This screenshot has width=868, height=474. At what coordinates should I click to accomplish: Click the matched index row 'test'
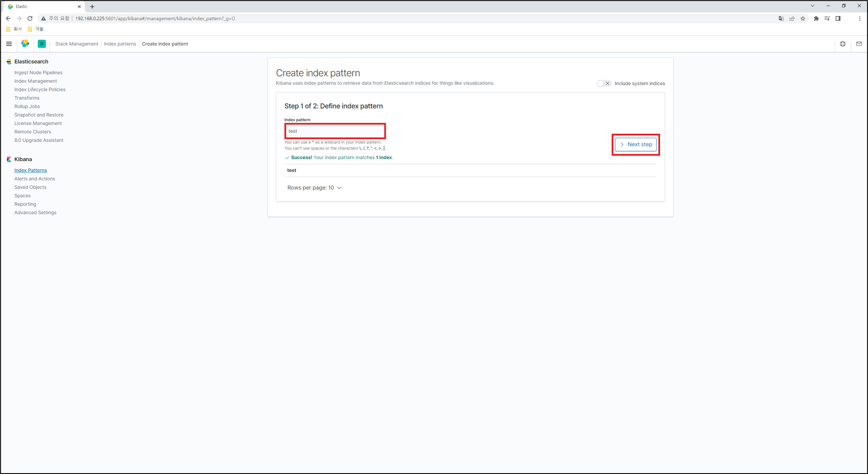click(470, 171)
